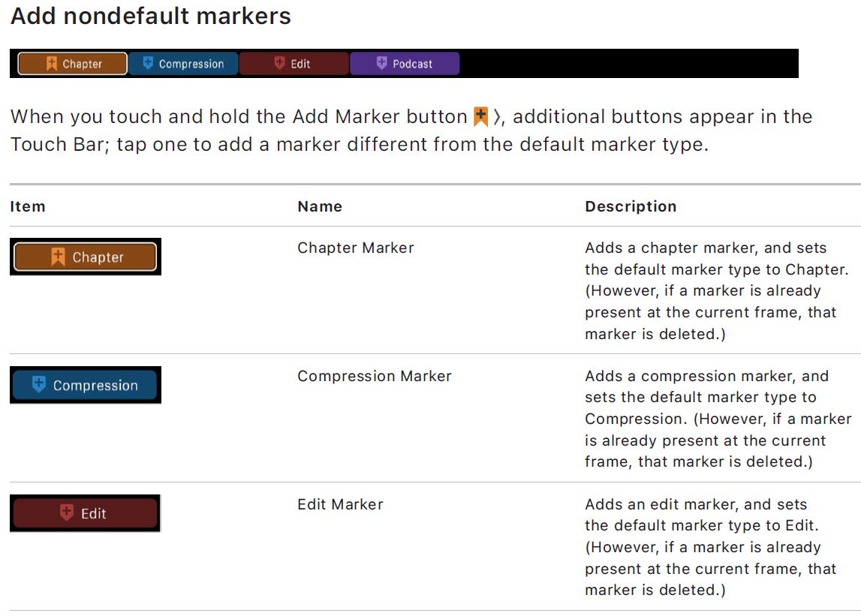Click the inline orange Add Marker icon in the paragraph
The image size is (861, 616).
tap(480, 117)
